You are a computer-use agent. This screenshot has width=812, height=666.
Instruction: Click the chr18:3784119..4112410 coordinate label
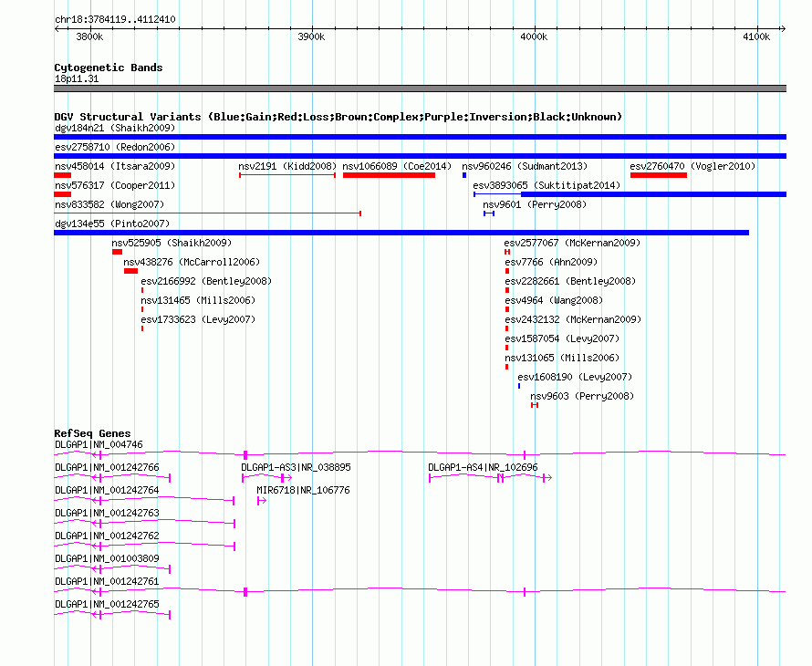pyautogui.click(x=115, y=19)
